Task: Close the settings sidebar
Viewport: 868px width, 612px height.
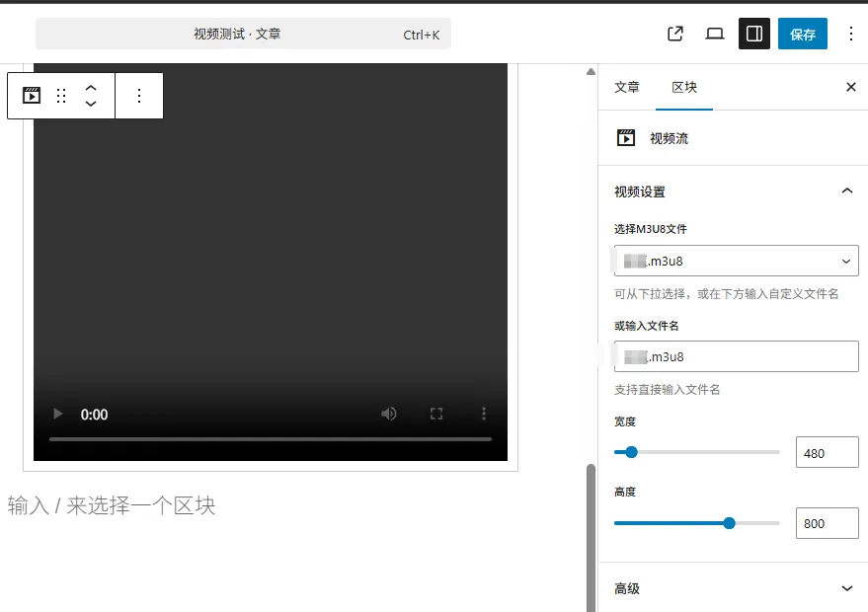Action: [851, 87]
